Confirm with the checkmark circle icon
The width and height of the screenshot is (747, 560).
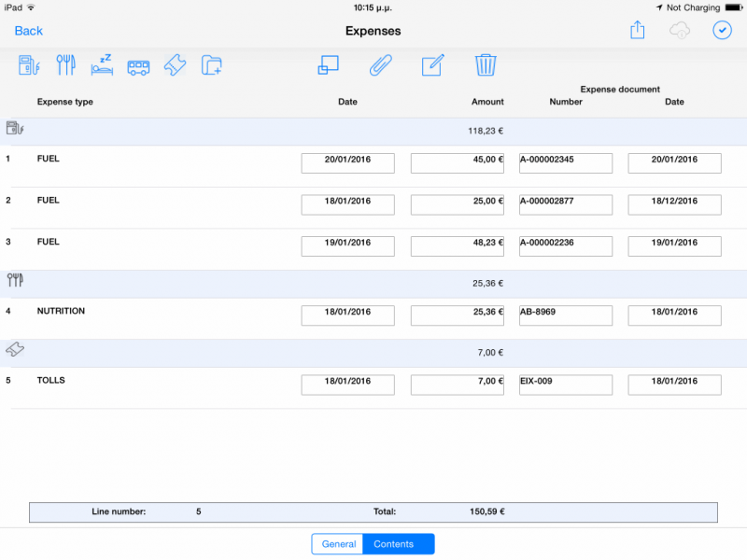(x=722, y=31)
